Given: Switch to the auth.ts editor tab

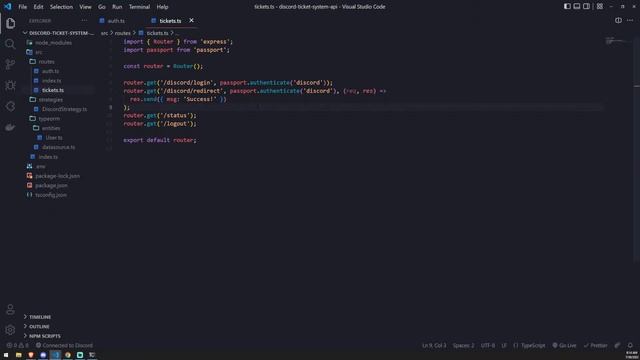Looking at the screenshot, I should pos(116,20).
